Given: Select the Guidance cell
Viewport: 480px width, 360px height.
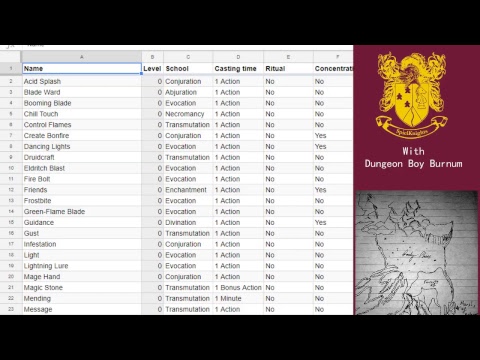Looking at the screenshot, I should 82,223.
